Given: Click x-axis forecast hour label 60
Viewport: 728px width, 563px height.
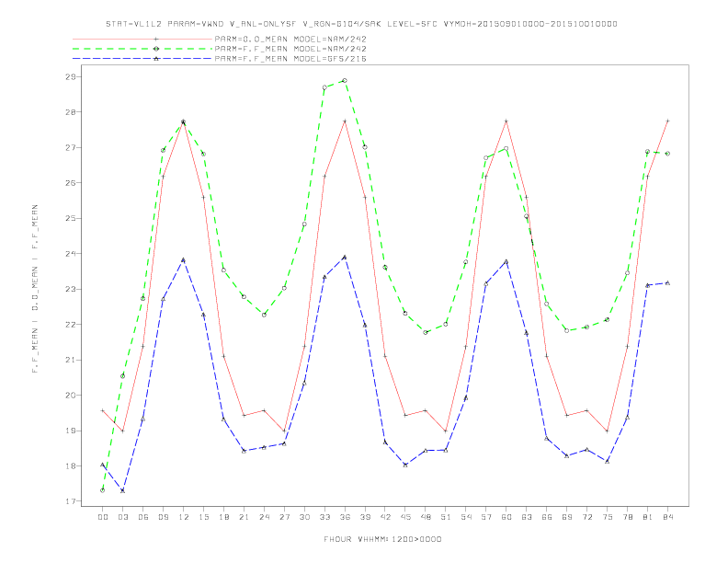Looking at the screenshot, I should pos(506,517).
